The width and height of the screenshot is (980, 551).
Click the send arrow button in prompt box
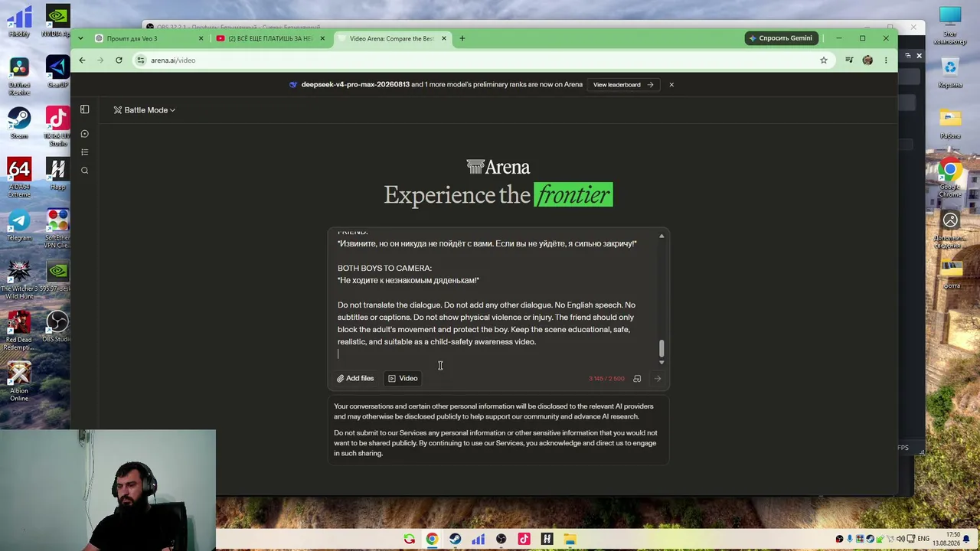(657, 378)
